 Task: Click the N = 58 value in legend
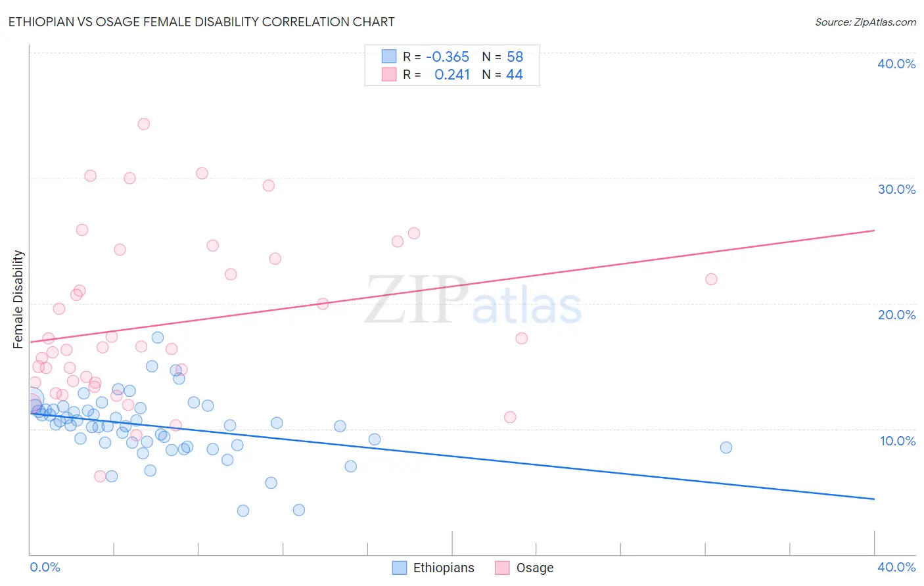click(503, 56)
